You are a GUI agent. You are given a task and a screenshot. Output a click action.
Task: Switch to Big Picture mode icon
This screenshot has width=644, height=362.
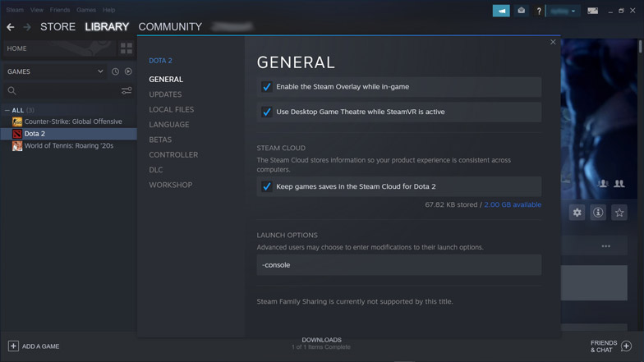point(593,11)
